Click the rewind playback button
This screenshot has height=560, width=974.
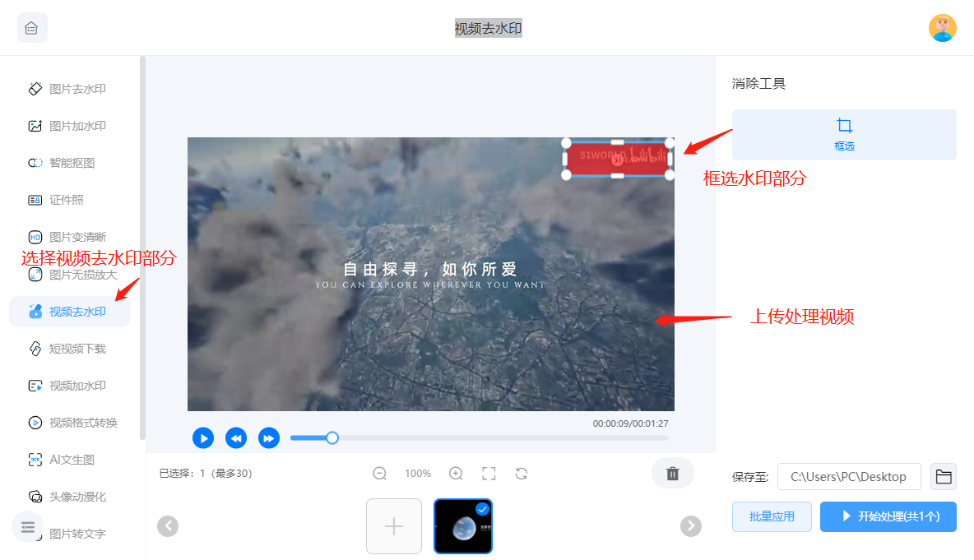point(236,438)
